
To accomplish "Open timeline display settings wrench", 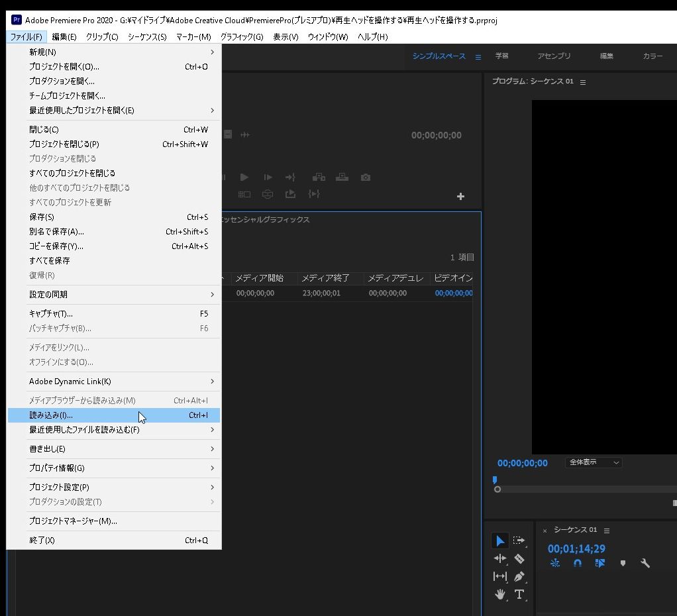I will (x=645, y=564).
